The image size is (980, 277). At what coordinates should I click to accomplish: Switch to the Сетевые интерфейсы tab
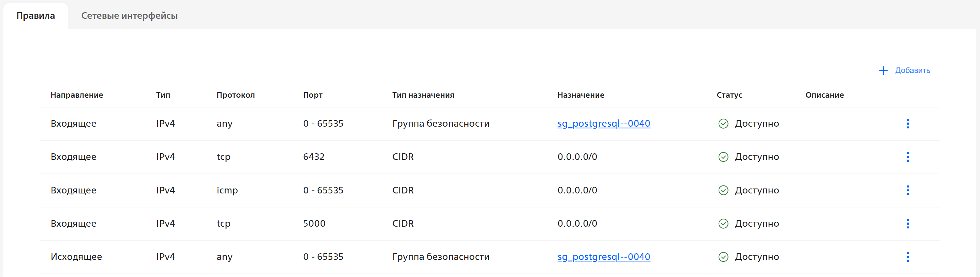(x=129, y=15)
